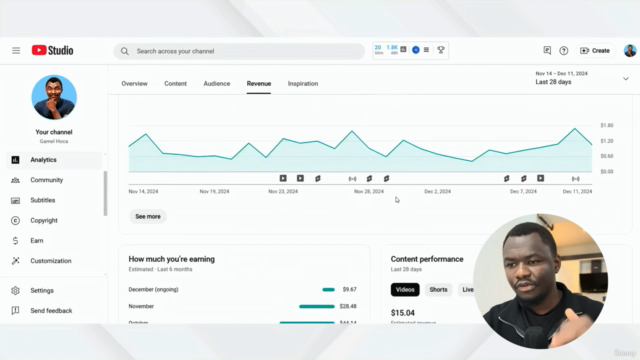Select the Shorts content filter chip
Image resolution: width=640 pixels, height=360 pixels.
(438, 290)
